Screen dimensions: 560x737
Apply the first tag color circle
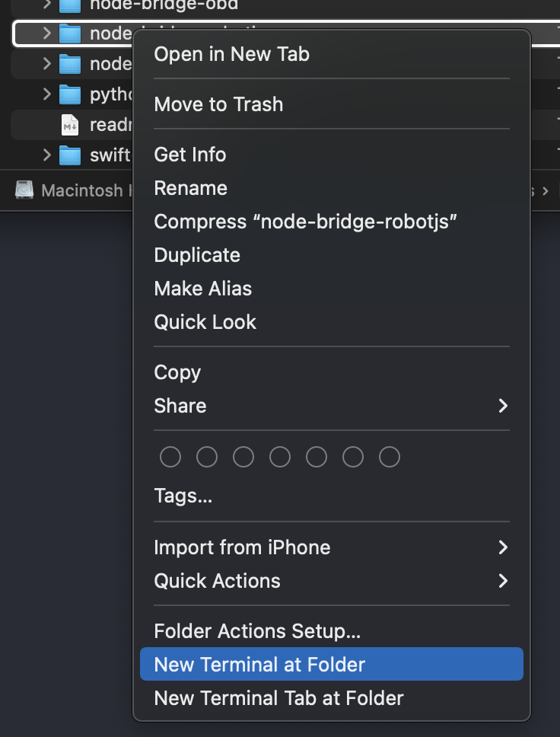coord(170,457)
